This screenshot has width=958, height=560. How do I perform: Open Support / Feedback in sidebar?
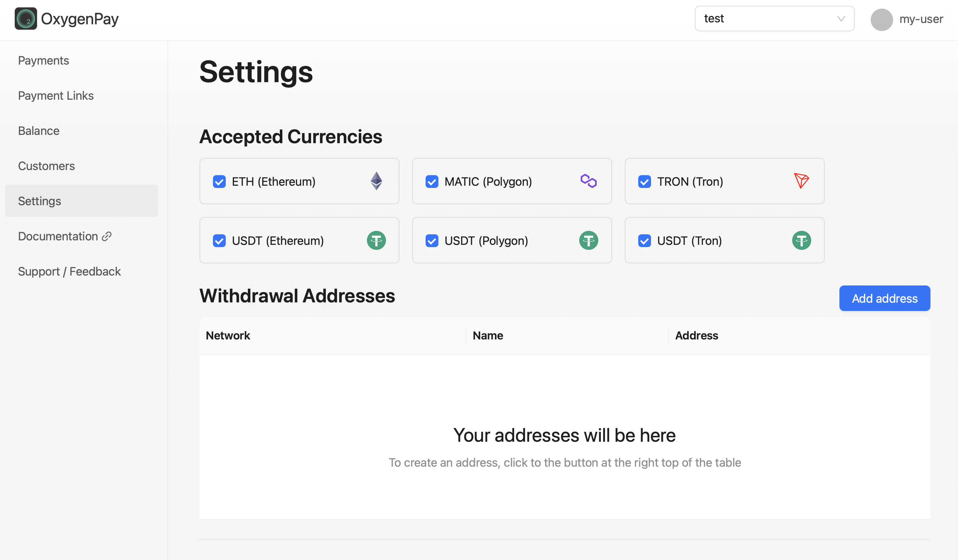[81, 271]
